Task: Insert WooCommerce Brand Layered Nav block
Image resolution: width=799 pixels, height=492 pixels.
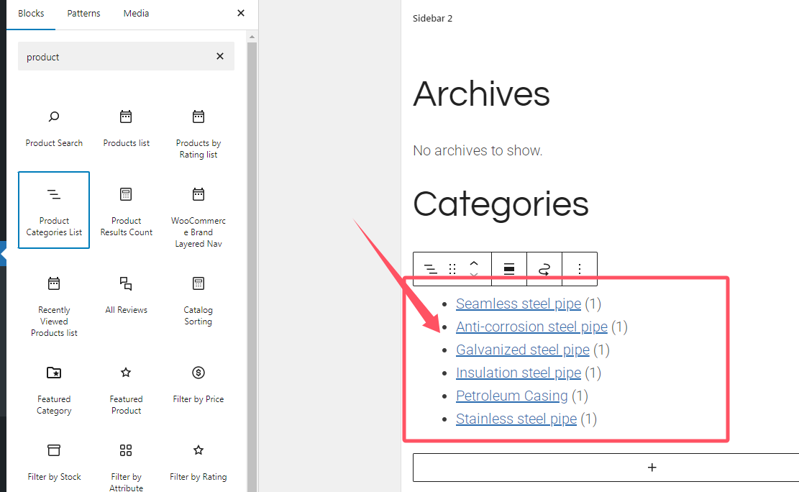Action: point(198,215)
